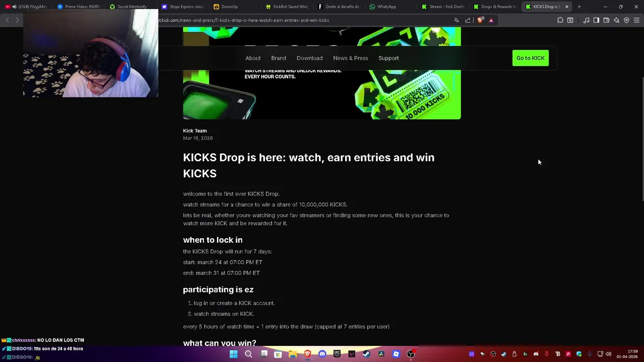Open the extensions puzzle icon
This screenshot has height=362, width=644.
560,20
